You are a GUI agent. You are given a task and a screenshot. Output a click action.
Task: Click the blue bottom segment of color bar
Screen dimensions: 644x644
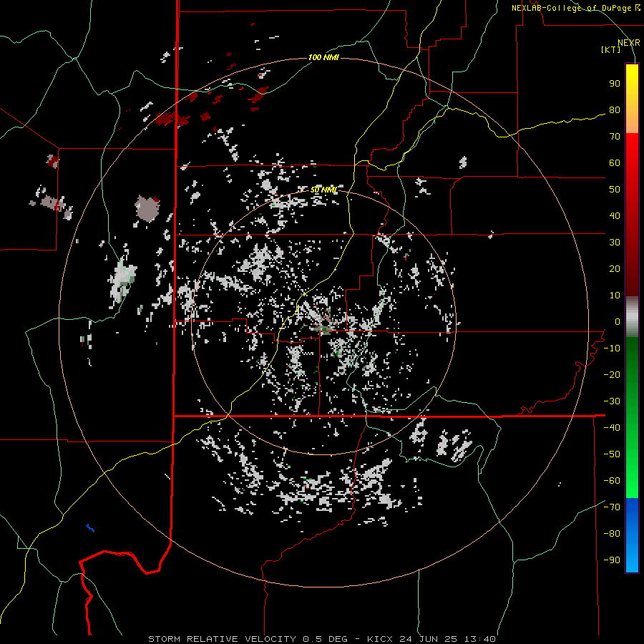point(632,535)
